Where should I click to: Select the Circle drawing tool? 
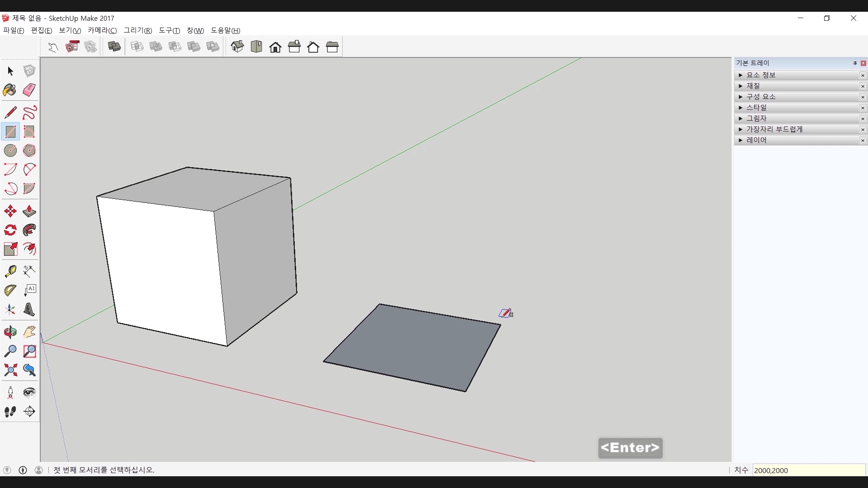[x=10, y=150]
